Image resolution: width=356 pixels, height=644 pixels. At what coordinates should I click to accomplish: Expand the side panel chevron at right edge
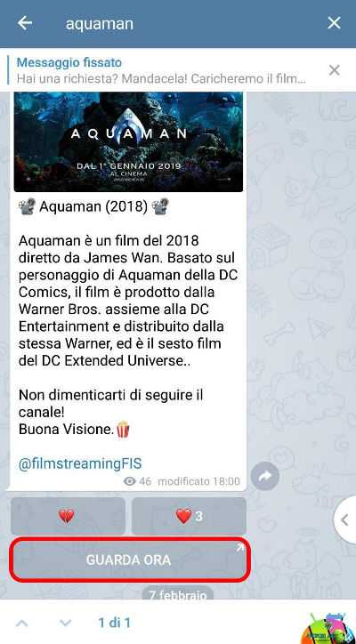[344, 519]
